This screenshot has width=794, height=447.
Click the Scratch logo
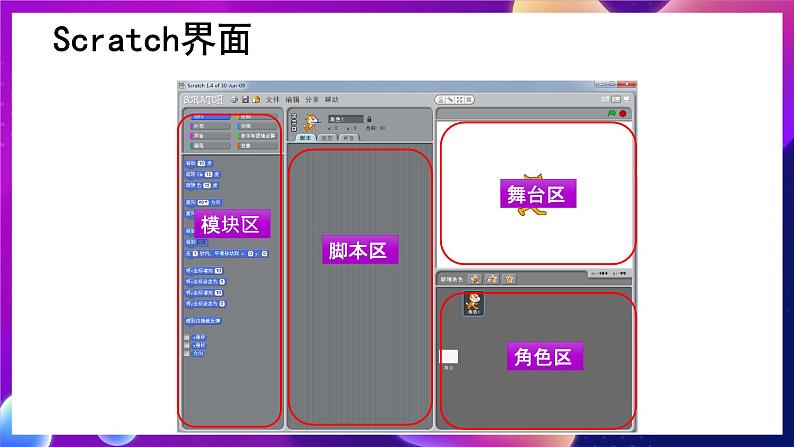coord(204,100)
